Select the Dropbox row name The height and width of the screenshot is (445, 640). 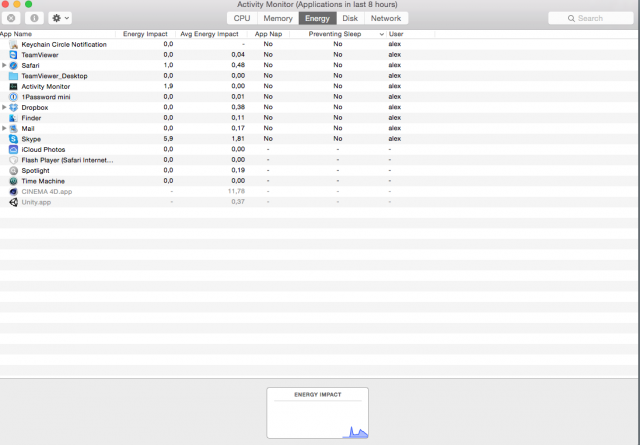(35, 107)
